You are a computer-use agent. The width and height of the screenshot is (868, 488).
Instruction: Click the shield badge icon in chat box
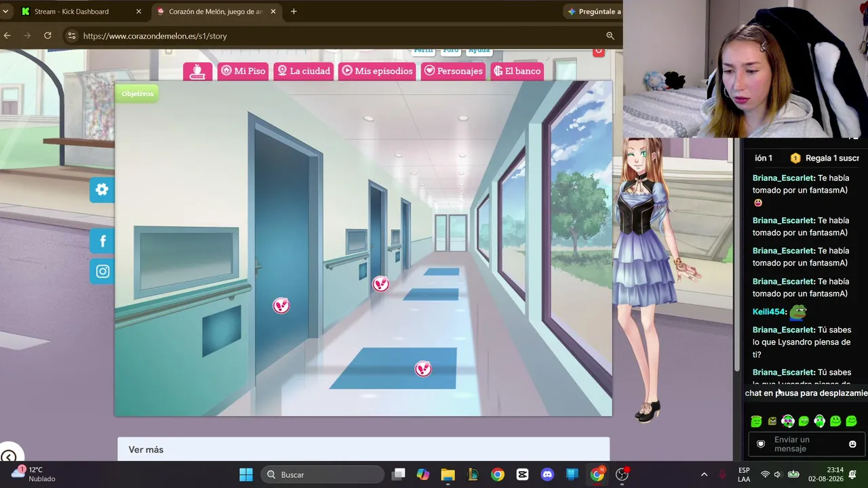click(761, 445)
